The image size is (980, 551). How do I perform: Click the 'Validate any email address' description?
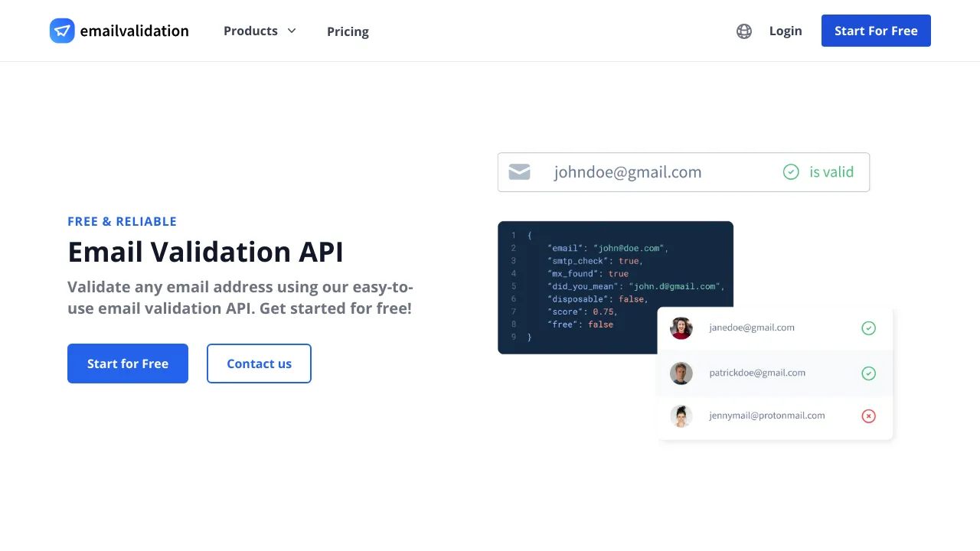coord(240,298)
